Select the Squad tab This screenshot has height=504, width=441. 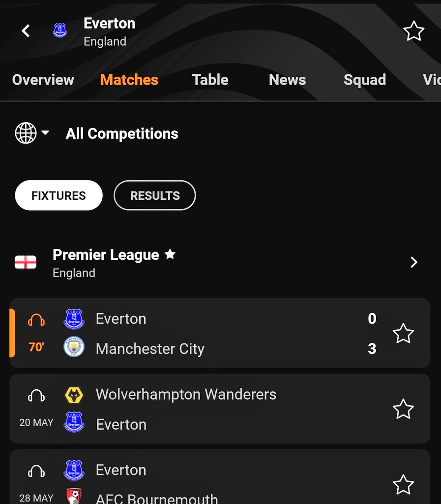pos(365,80)
